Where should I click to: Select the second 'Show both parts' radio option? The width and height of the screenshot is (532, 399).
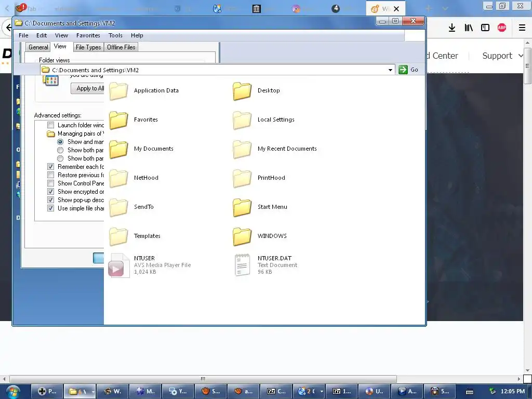point(60,158)
